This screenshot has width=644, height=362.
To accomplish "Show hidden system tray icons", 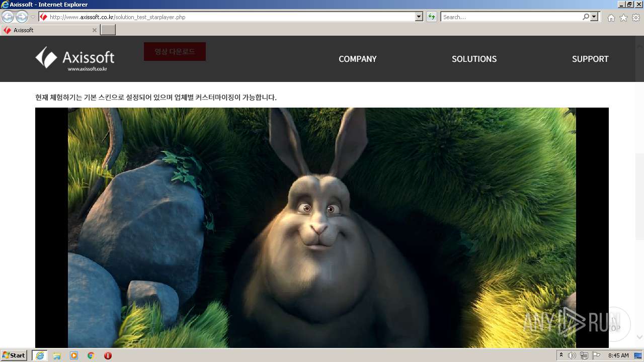I will [561, 355].
